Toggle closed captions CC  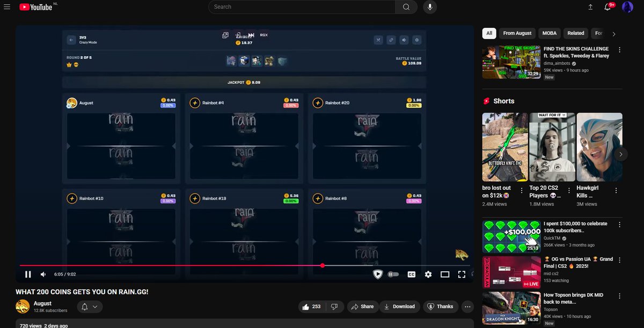(412, 274)
